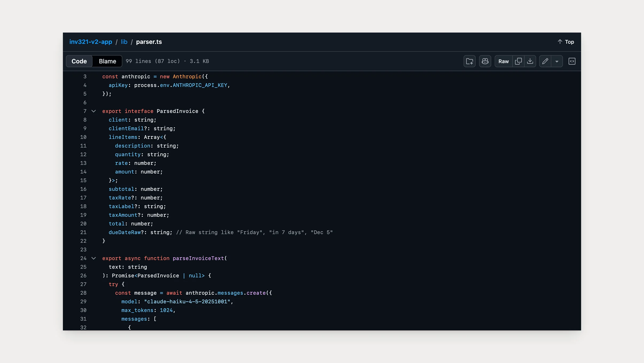Screen dimensions: 644x363
Task: Click the parser.ts file name
Action: (149, 42)
